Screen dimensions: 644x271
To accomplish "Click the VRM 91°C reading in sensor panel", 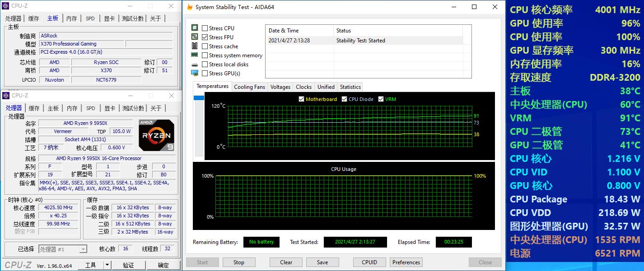I will coord(575,118).
